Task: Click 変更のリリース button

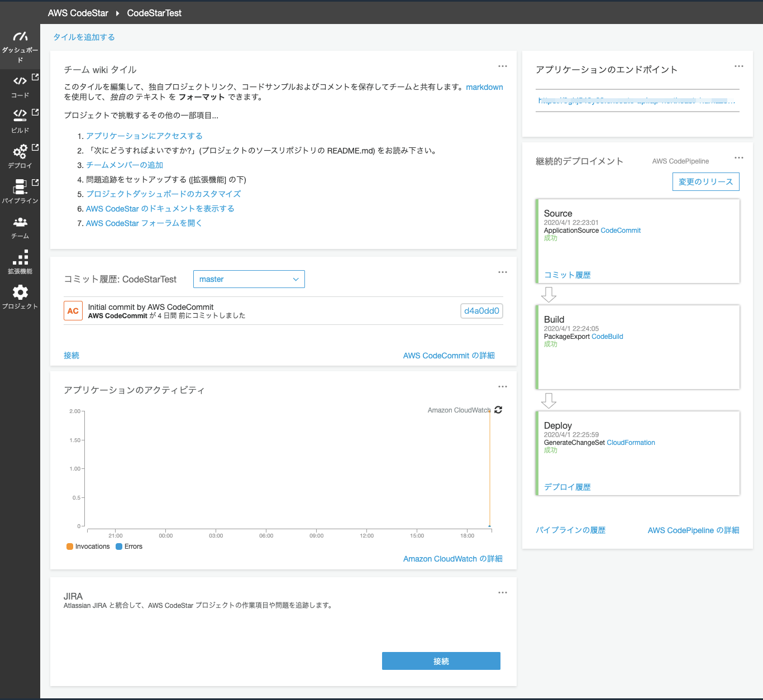Action: [706, 181]
